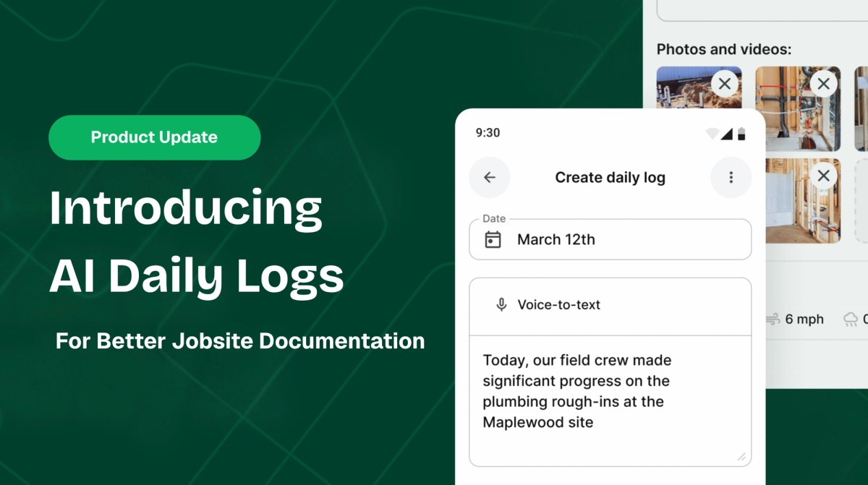
Task: Click the 9:30 clock in the status bar
Action: 485,132
